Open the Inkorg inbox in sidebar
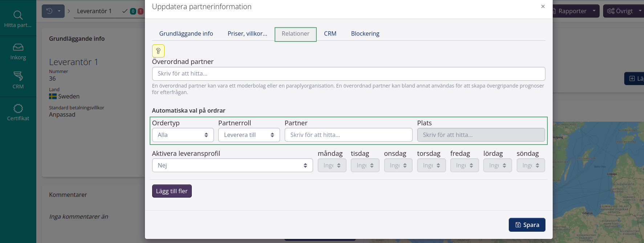The width and height of the screenshot is (644, 243). [18, 48]
